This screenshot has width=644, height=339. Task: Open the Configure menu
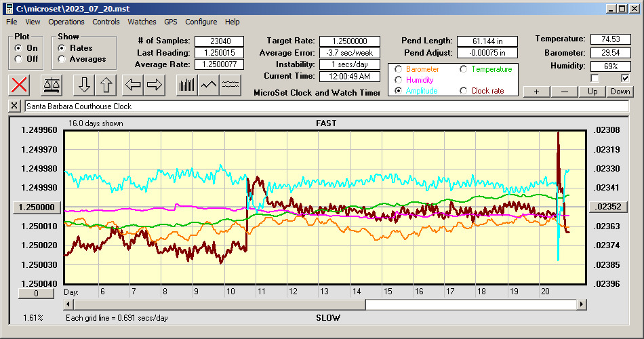tap(201, 22)
